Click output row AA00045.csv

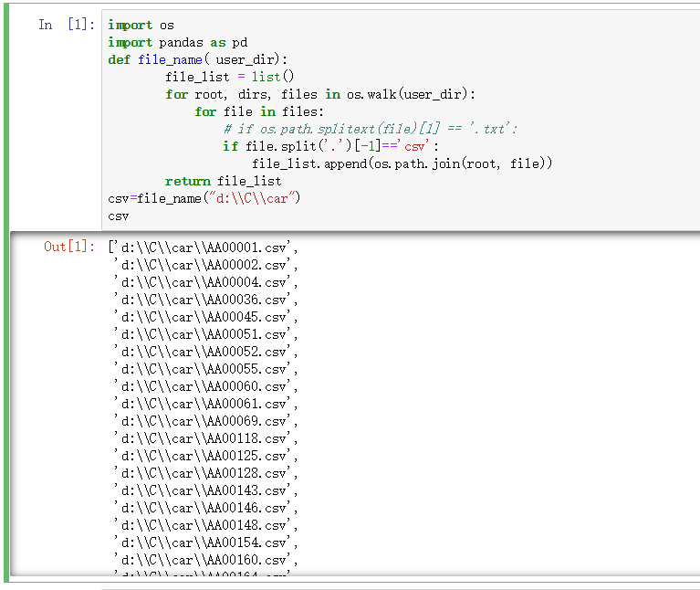tap(206, 317)
